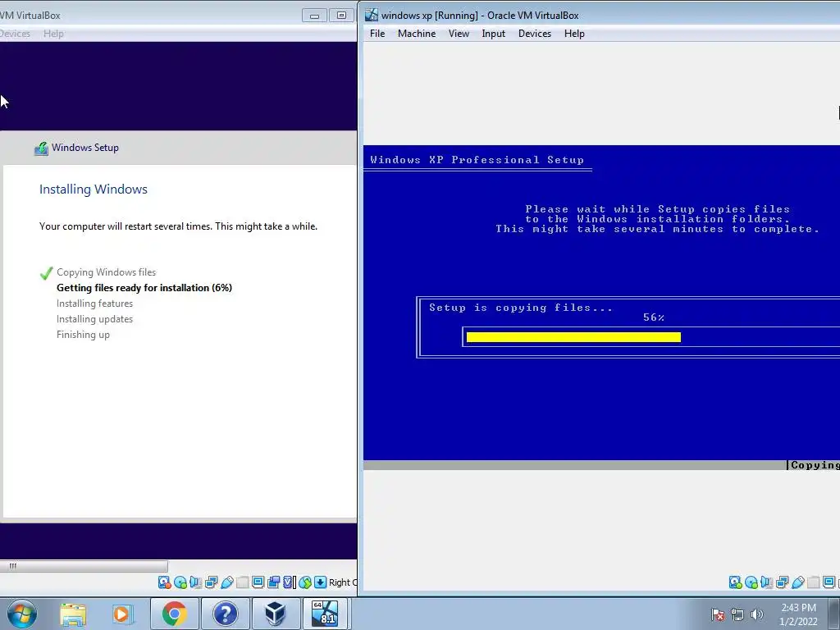
Task: Click the Show desktop button on the taskbar
Action: [x=833, y=614]
